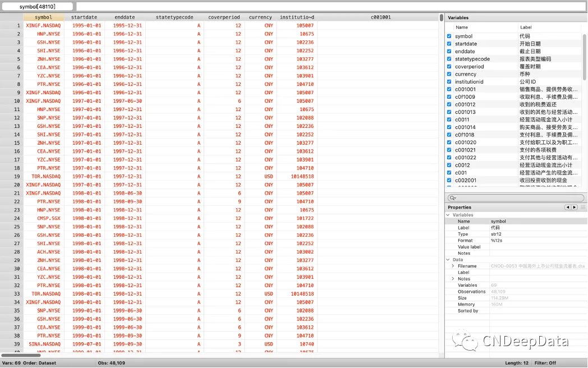Expand the Notes row under Data
Viewport: 588px width, 368px height.
coord(453,279)
